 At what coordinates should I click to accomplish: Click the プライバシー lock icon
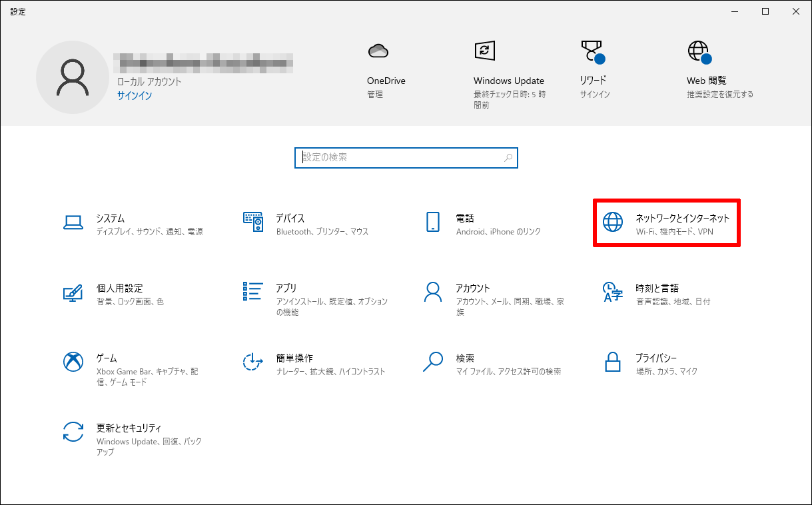(612, 362)
